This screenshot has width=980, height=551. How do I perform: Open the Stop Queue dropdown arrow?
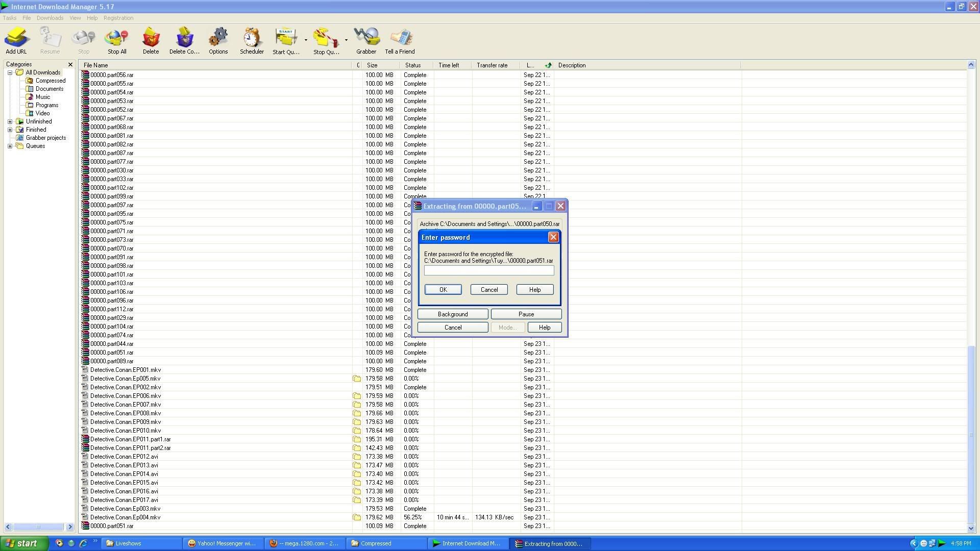coord(346,40)
